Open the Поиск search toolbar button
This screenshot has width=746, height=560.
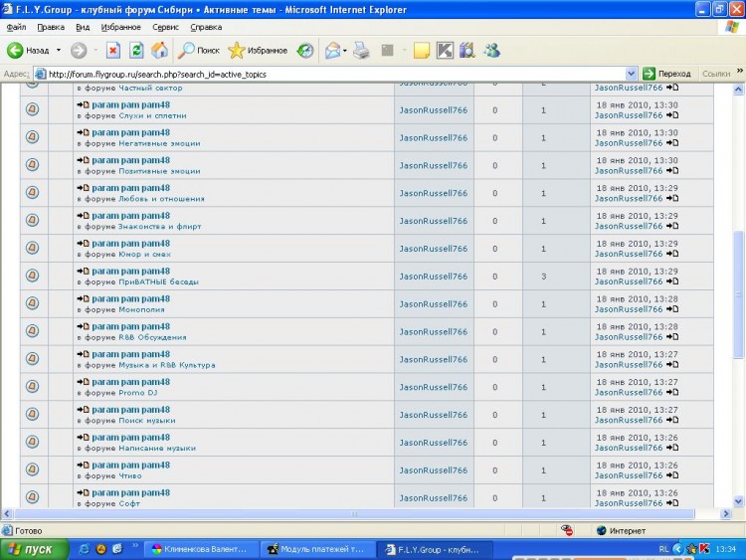tap(198, 50)
